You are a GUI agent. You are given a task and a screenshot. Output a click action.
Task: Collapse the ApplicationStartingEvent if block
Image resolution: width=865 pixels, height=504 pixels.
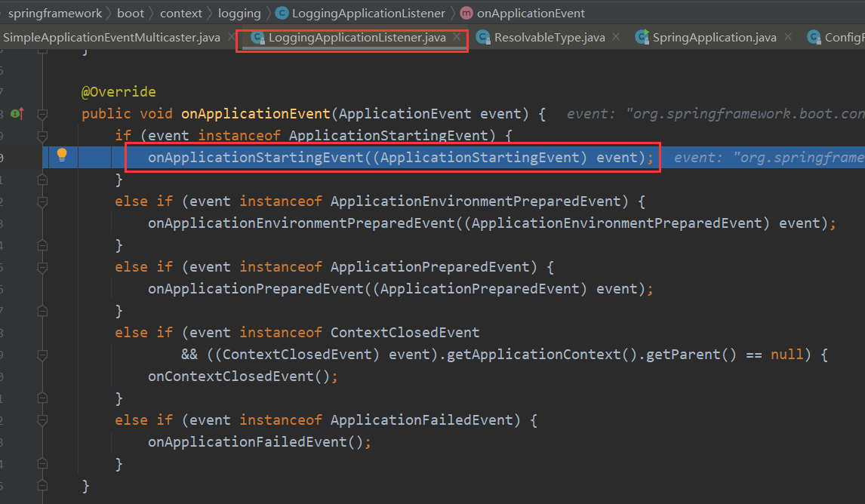[x=42, y=135]
